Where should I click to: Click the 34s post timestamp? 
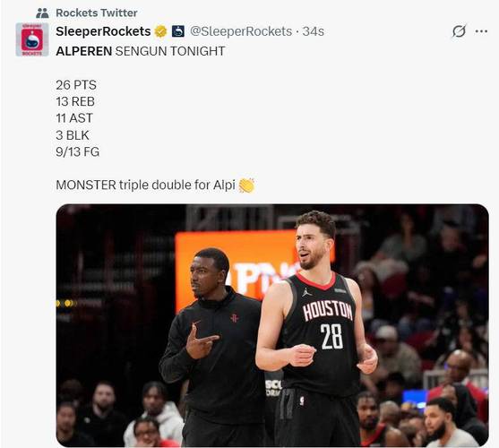[x=314, y=31]
